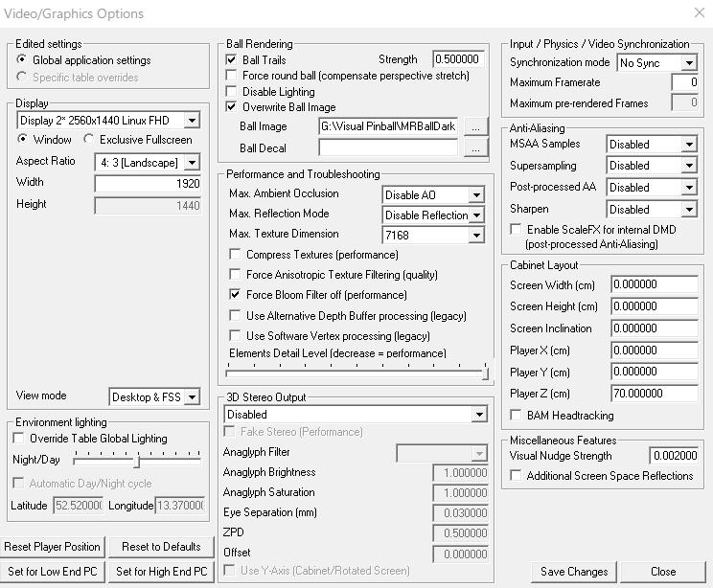
Task: Choose Exclusive Fullscreen radio option
Action: [88, 139]
